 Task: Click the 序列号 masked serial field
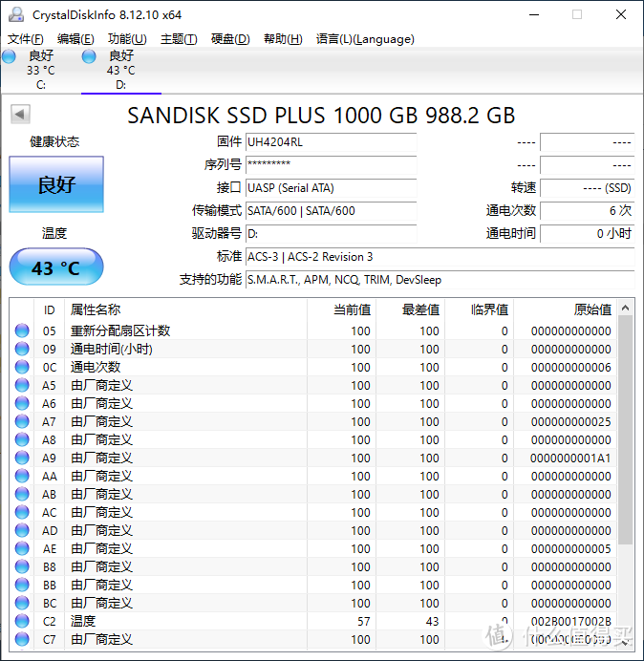point(331,165)
